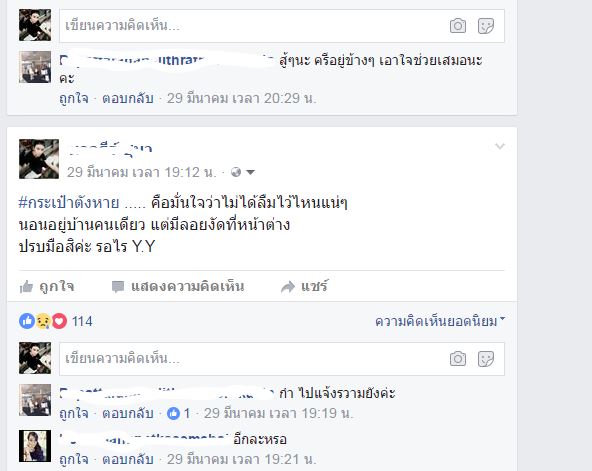This screenshot has height=471, width=592.
Task: Click the heart love reaction icon
Action: point(59,321)
